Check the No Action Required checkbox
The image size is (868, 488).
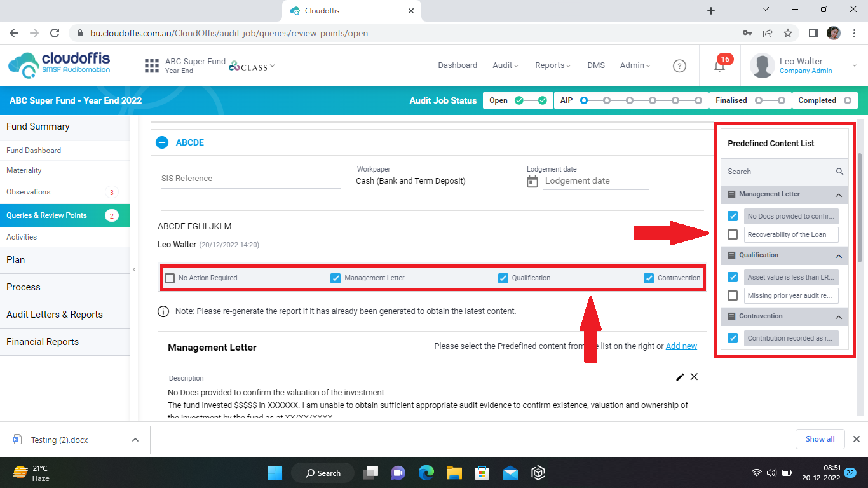[x=170, y=278]
